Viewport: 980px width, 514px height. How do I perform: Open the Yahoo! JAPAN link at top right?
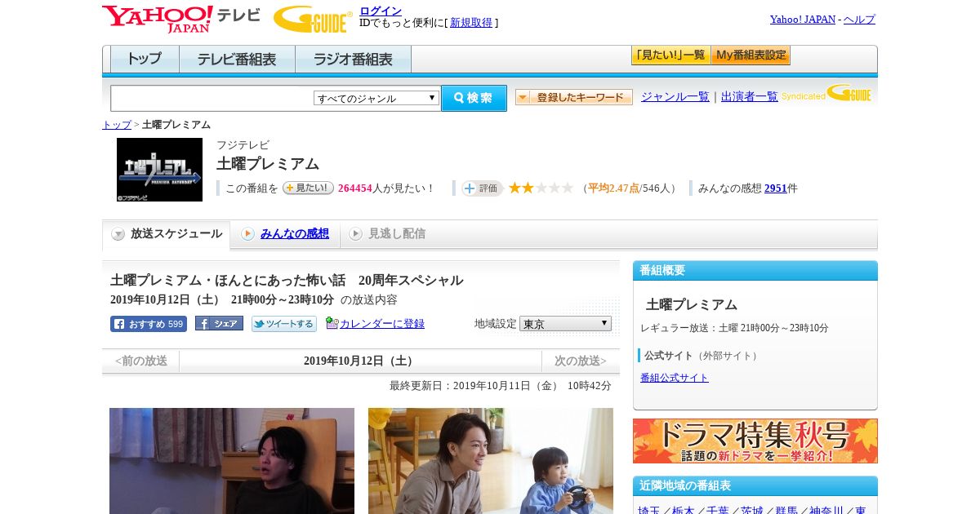803,20
